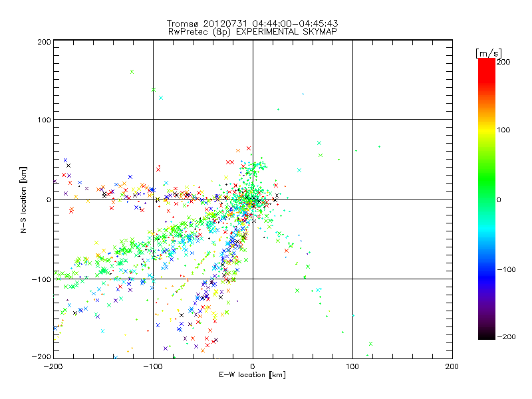Click the green band of the colorbar near 0
This screenshot has height=399, width=532.
click(x=487, y=199)
